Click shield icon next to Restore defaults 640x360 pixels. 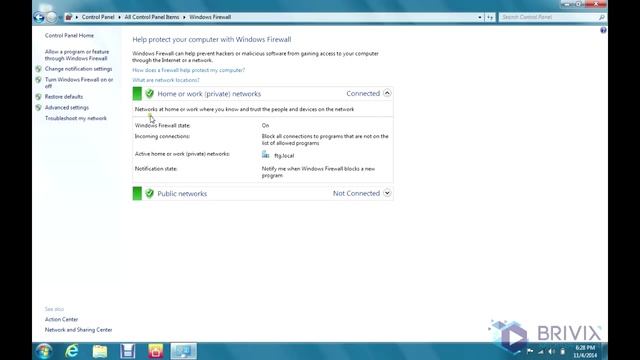pyautogui.click(x=38, y=97)
